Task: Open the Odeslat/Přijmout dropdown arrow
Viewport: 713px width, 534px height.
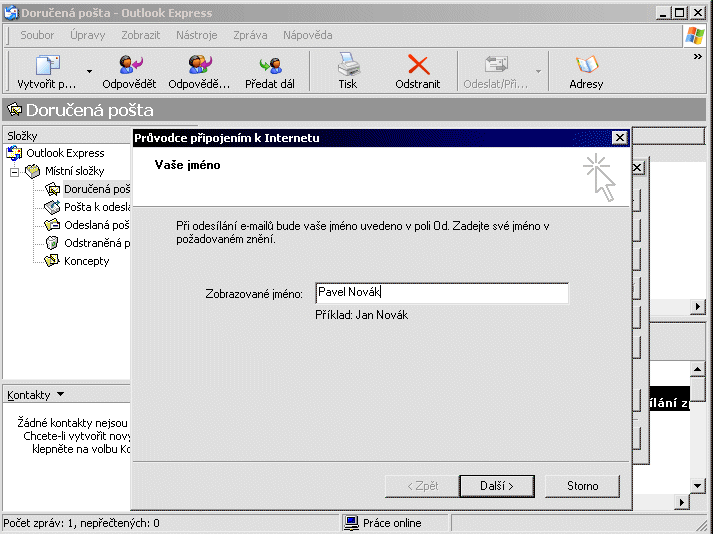Action: (538, 71)
